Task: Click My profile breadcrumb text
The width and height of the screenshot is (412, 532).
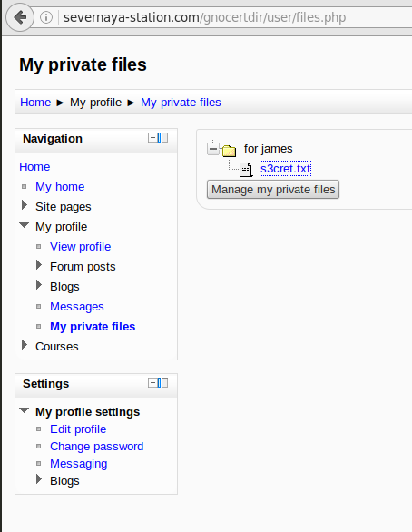Action: point(95,102)
